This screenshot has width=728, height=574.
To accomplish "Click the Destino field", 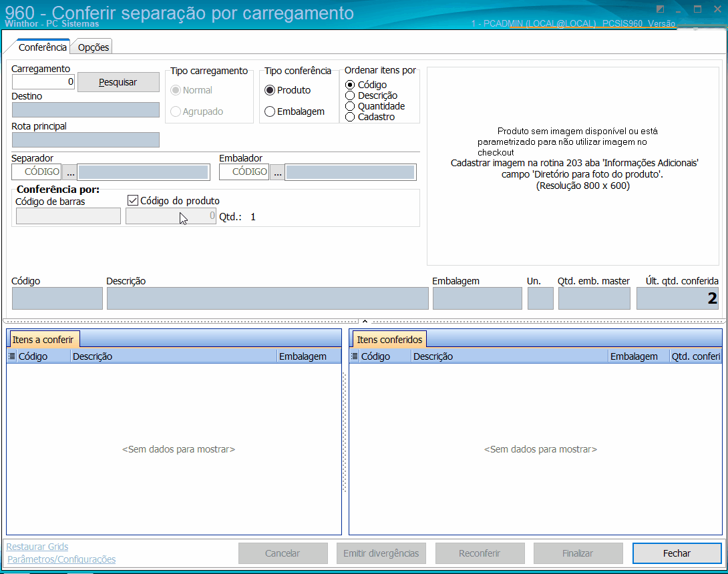I will pos(85,110).
